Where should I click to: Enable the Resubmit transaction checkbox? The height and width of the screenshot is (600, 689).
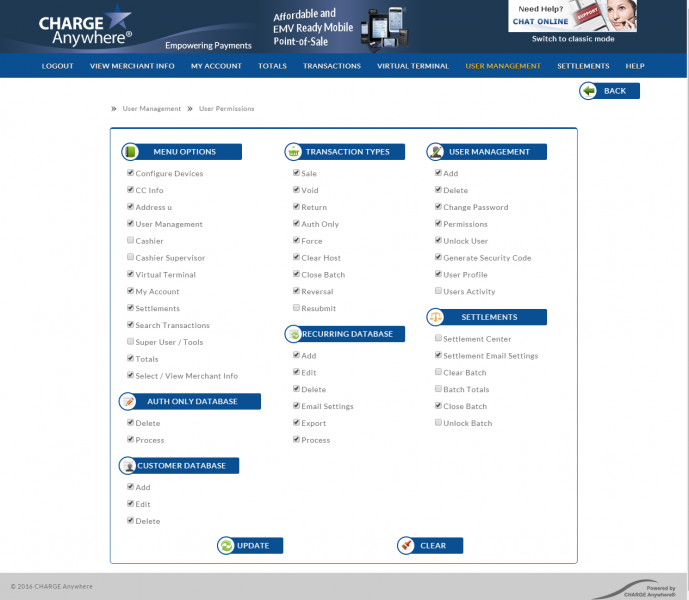[x=297, y=308]
